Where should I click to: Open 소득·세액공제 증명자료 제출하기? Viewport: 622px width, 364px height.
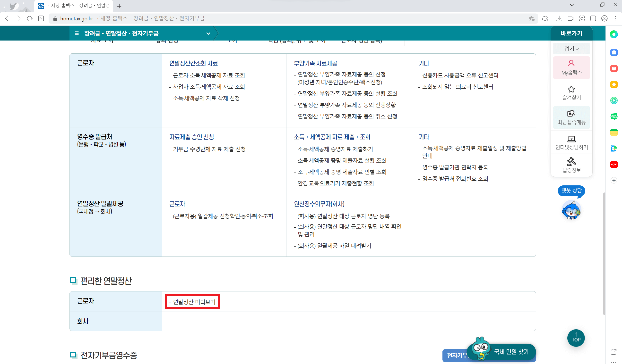pos(335,149)
